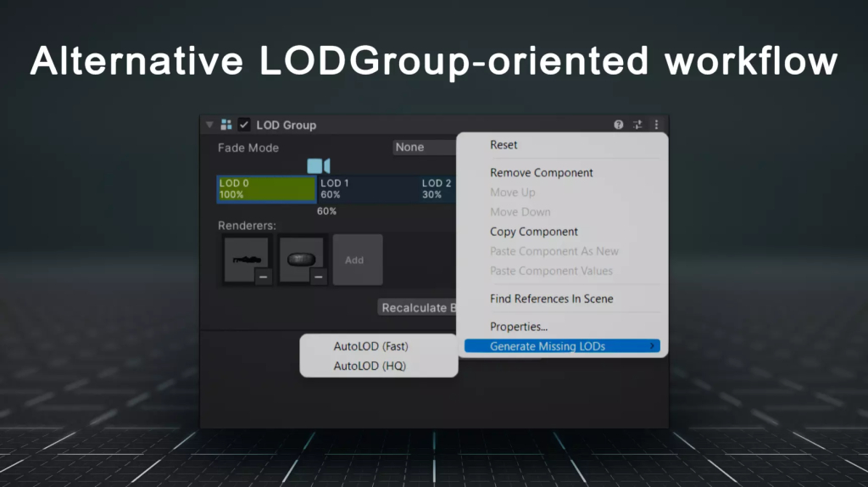Click the three-dot component menu icon
868x487 pixels.
(656, 125)
